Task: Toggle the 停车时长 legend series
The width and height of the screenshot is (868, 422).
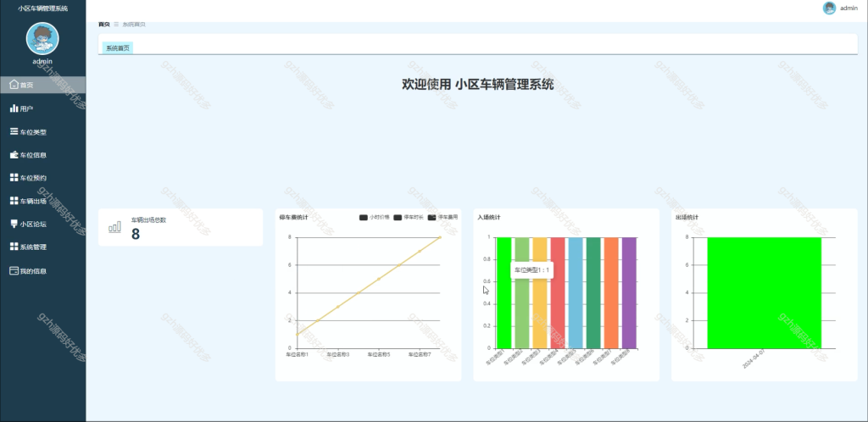Action: pos(409,218)
